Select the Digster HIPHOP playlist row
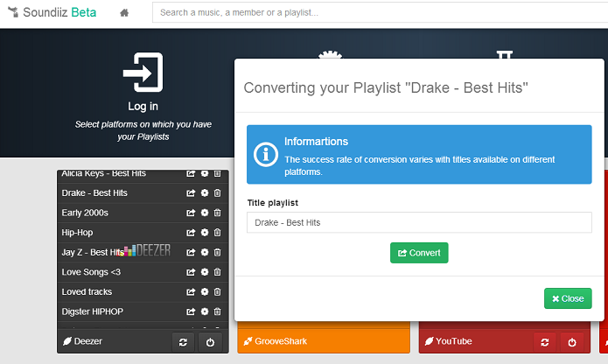Viewport: 608px width, 364px height. click(x=143, y=311)
